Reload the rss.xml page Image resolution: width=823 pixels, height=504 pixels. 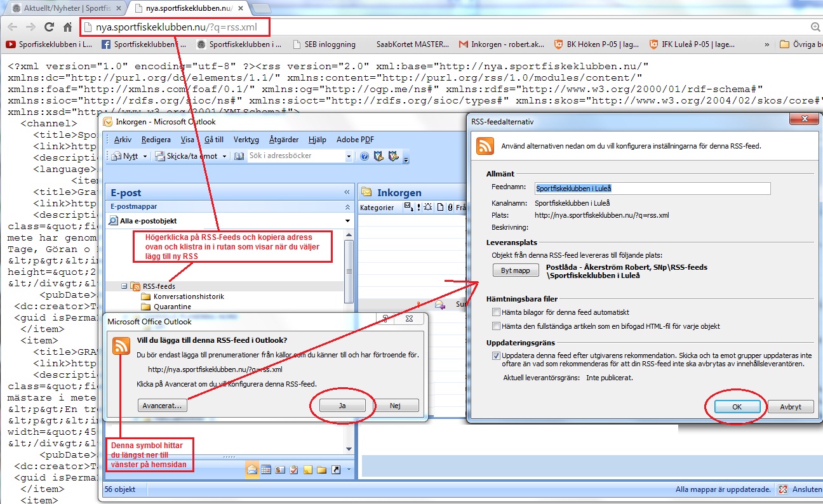tap(49, 27)
